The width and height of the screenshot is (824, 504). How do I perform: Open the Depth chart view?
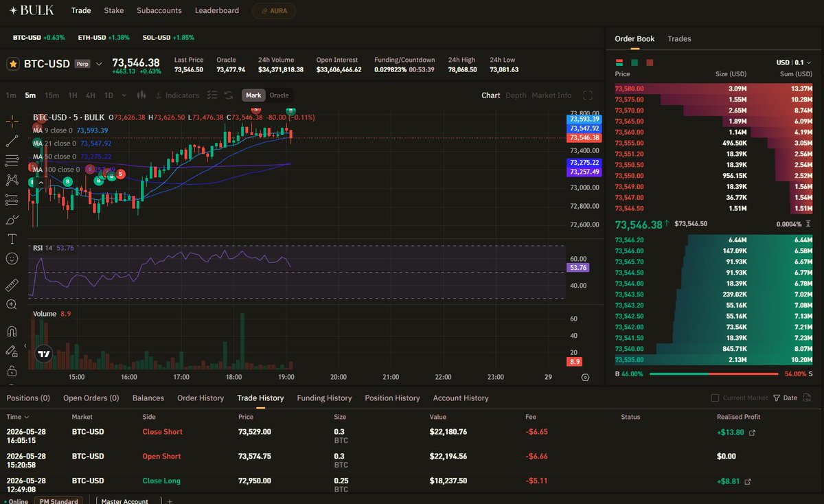516,95
